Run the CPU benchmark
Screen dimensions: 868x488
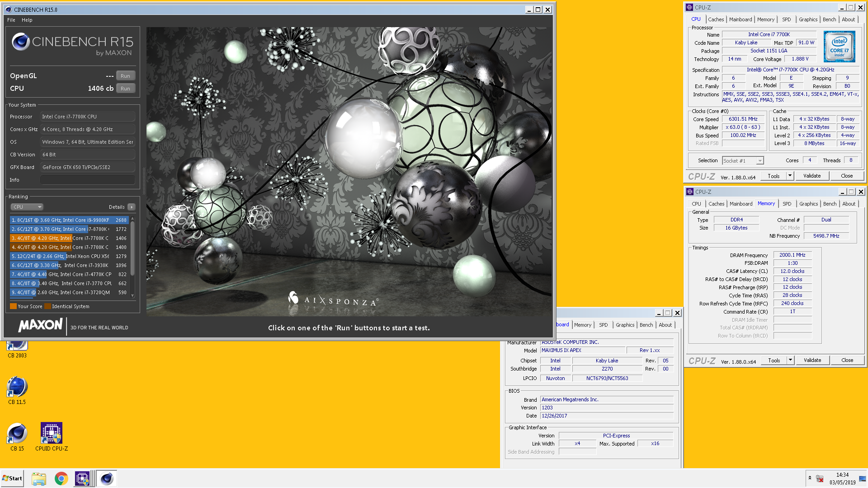point(125,89)
